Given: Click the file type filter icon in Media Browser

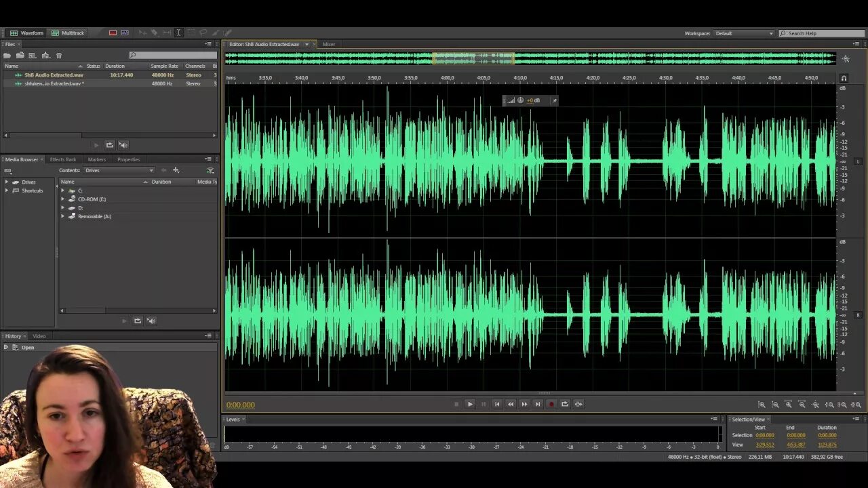Looking at the screenshot, I should tap(210, 171).
